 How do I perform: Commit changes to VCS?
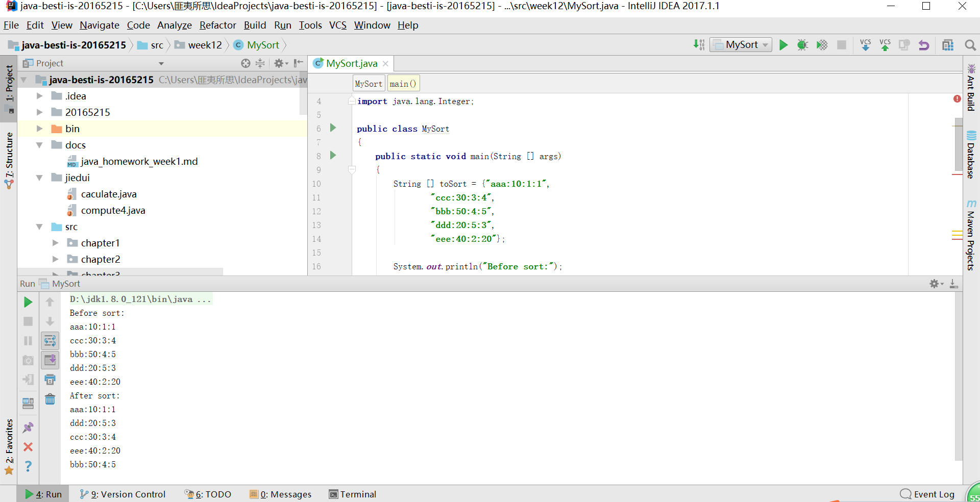pos(885,45)
